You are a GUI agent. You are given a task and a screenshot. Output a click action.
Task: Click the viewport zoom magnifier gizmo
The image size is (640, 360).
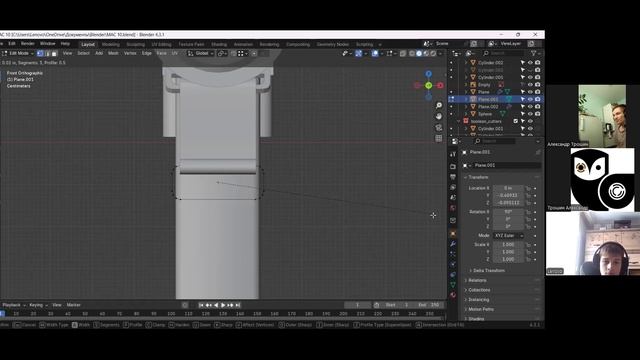(x=439, y=106)
